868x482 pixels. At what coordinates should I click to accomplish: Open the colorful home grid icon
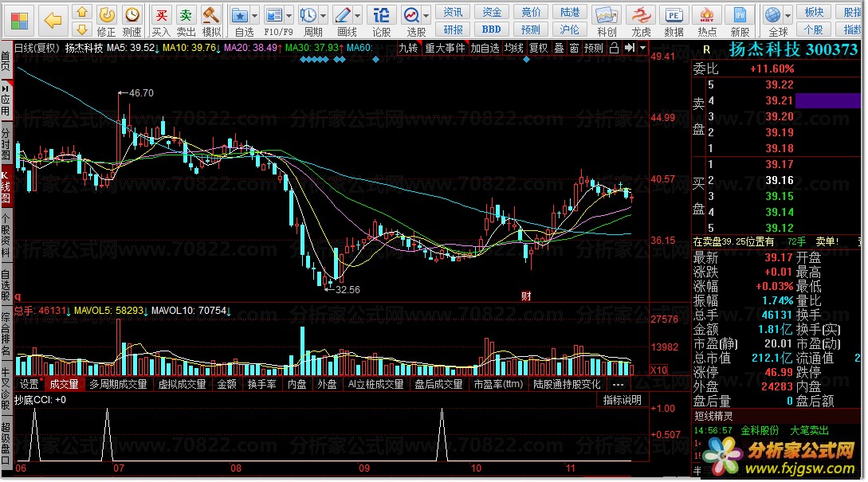click(x=19, y=21)
